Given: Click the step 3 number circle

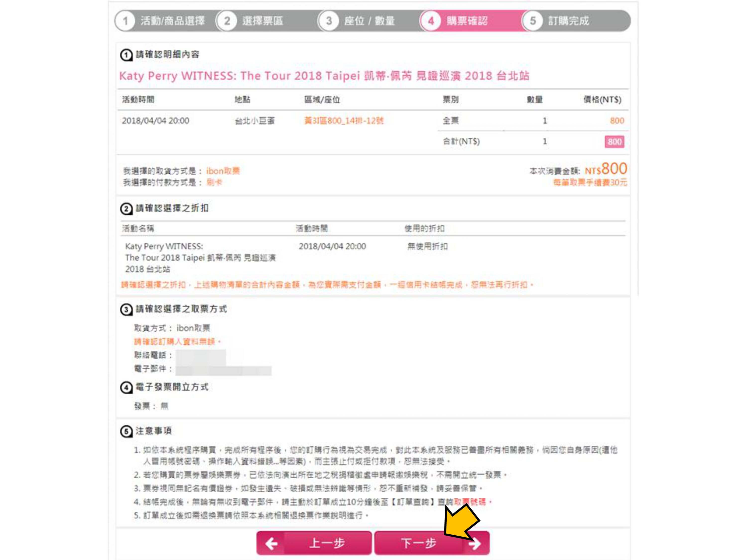Looking at the screenshot, I should point(329,21).
